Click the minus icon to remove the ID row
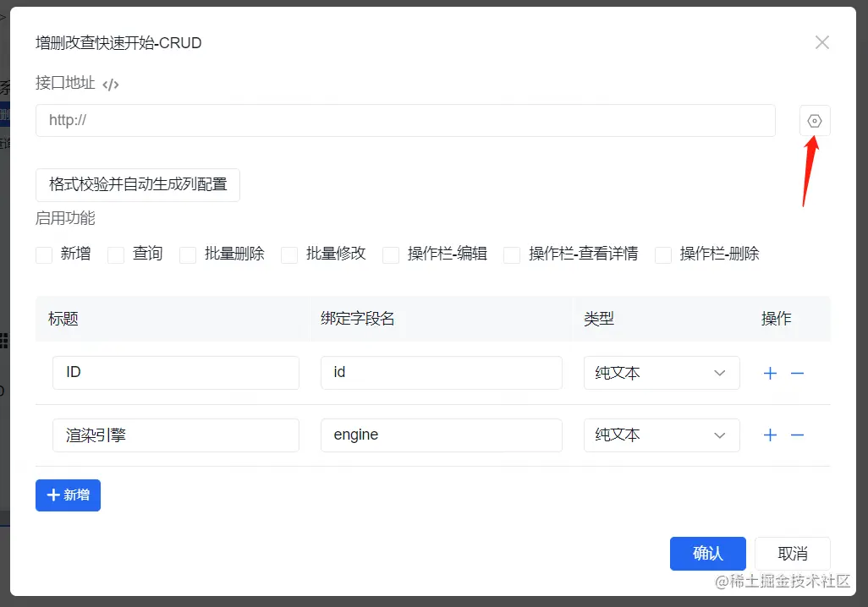Viewport: 868px width, 607px height. (x=797, y=372)
